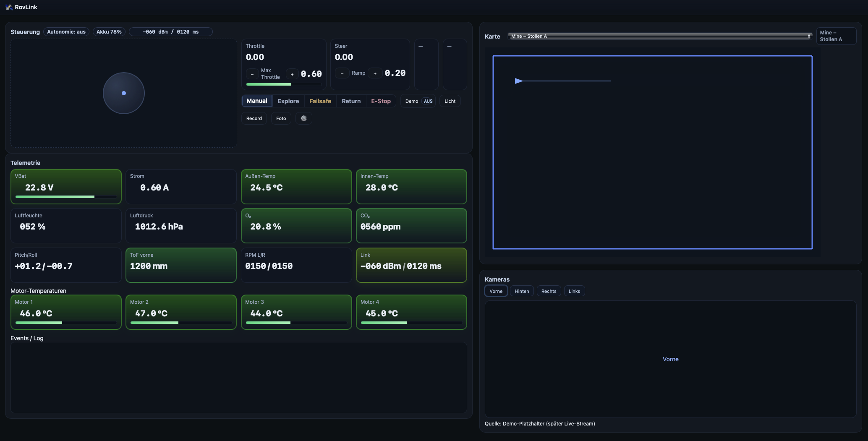
Task: Select the Hinten camera tab
Action: point(522,291)
